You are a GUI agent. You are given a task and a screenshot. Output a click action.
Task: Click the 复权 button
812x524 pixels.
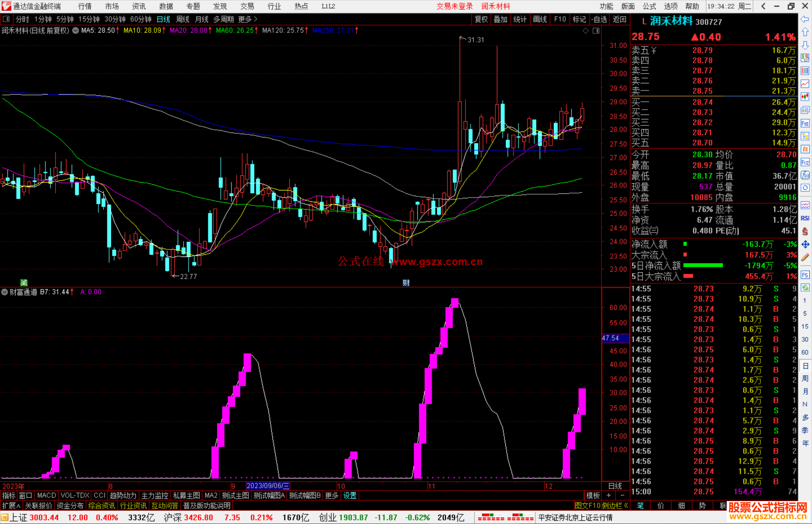point(481,19)
